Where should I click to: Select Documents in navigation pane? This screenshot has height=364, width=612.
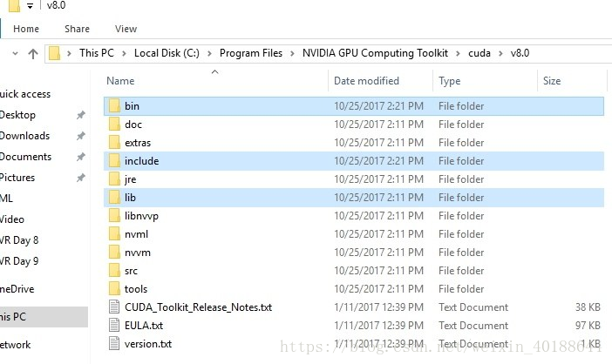click(x=26, y=157)
